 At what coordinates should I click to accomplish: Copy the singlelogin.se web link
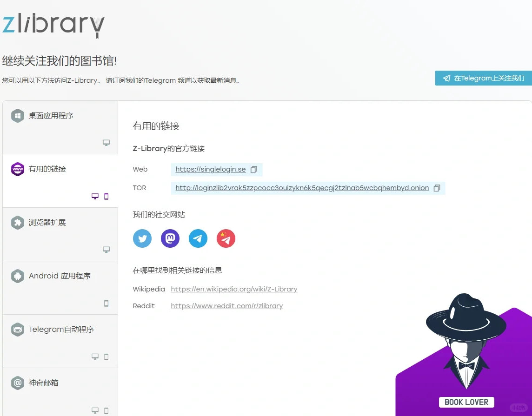[x=254, y=170]
